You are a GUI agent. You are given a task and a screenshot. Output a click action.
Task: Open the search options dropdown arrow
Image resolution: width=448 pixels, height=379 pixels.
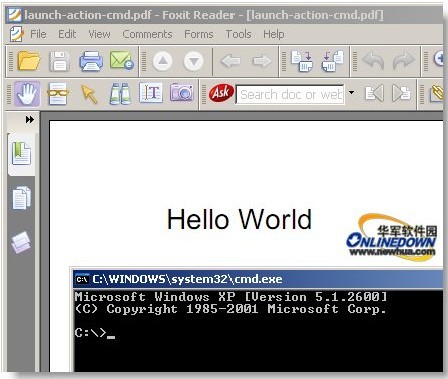351,92
